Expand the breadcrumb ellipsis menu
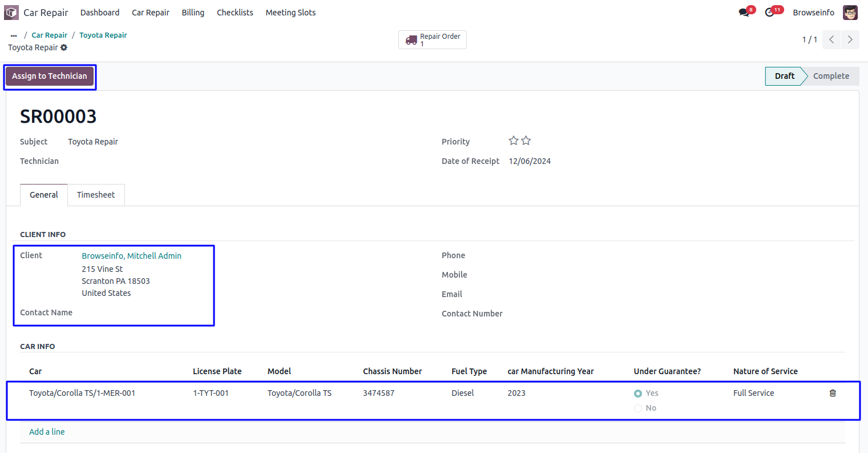868x453 pixels. [14, 35]
